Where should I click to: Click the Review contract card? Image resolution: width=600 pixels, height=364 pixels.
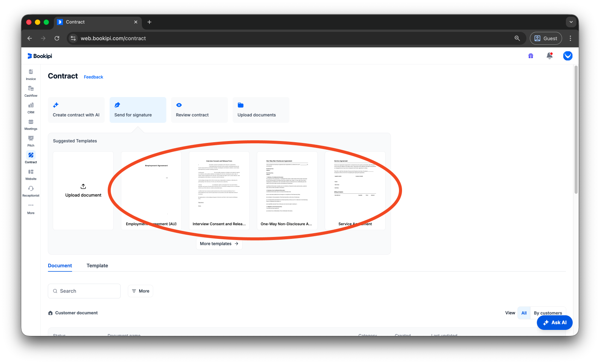[199, 110]
